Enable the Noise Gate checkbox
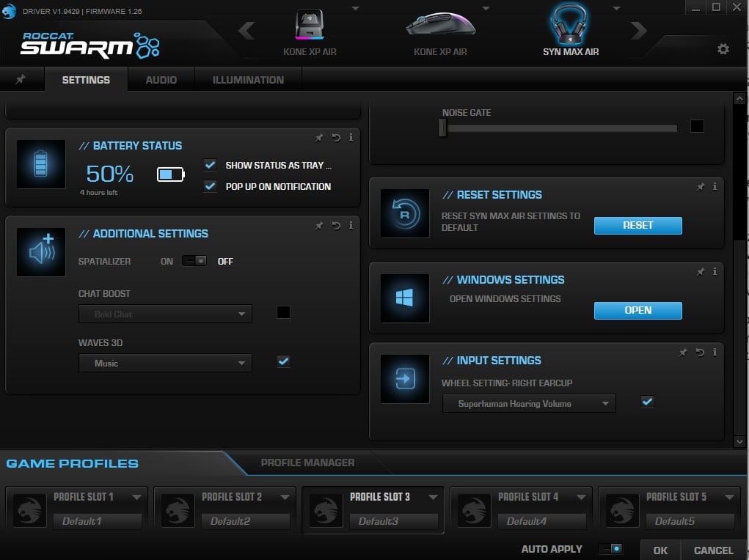Image resolution: width=749 pixels, height=560 pixels. point(697,126)
